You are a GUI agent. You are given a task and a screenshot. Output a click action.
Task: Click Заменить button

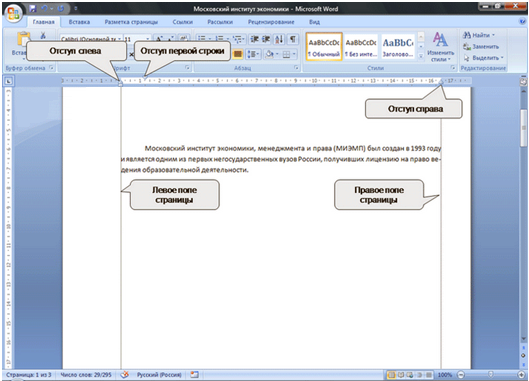click(481, 47)
